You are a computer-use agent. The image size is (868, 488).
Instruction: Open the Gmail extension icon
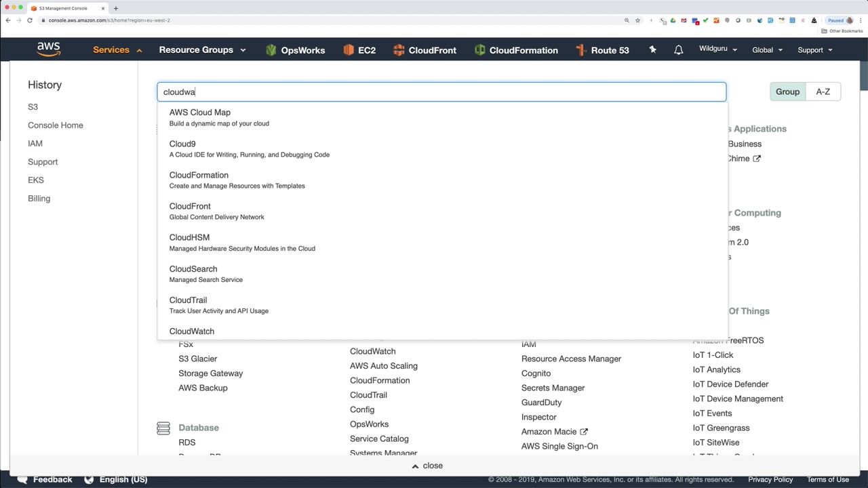(684, 20)
